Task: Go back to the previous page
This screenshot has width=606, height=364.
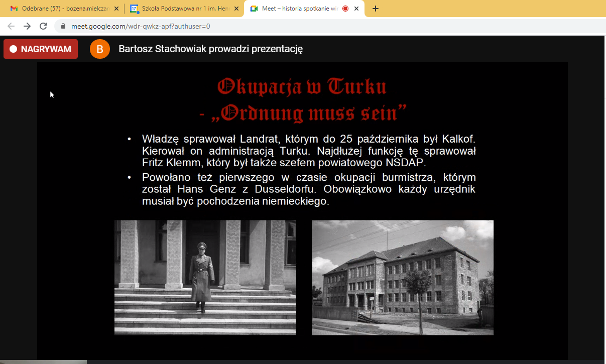Action: point(11,26)
